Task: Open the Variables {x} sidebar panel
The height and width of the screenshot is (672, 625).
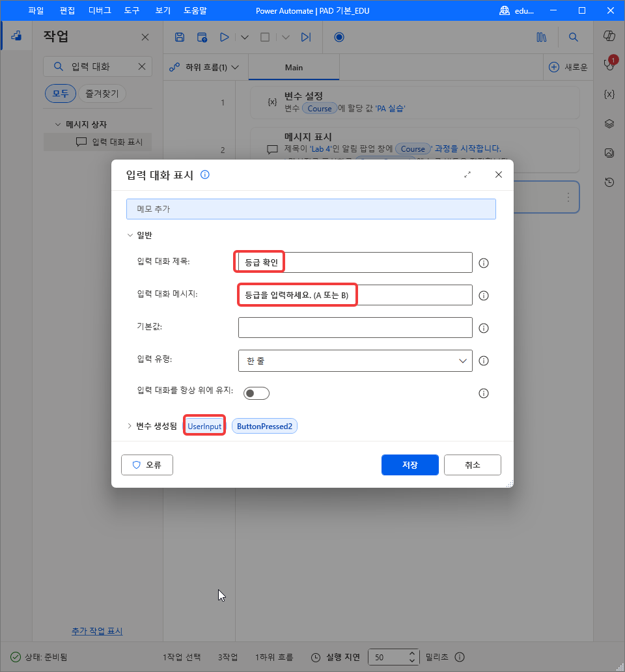Action: click(x=609, y=94)
